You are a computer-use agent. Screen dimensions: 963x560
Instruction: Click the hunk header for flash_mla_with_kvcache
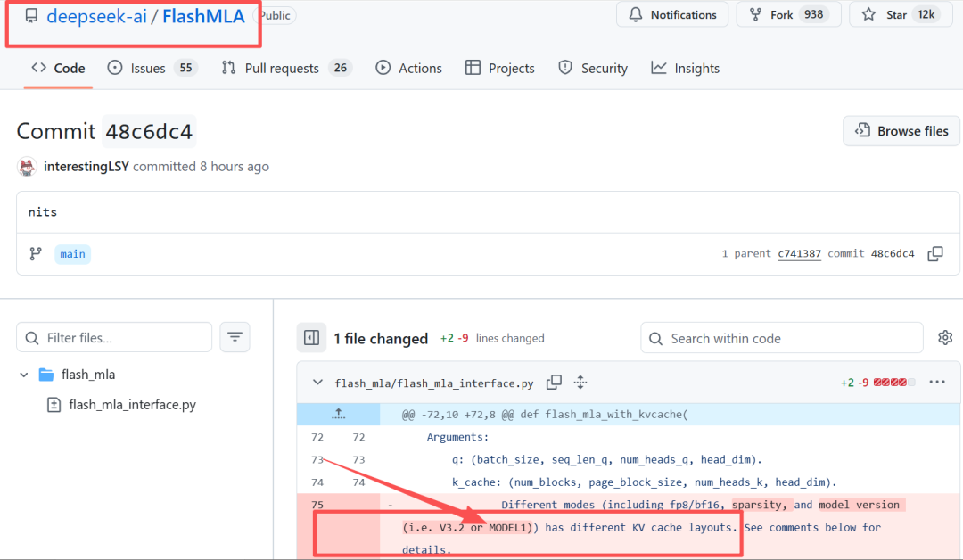(544, 415)
